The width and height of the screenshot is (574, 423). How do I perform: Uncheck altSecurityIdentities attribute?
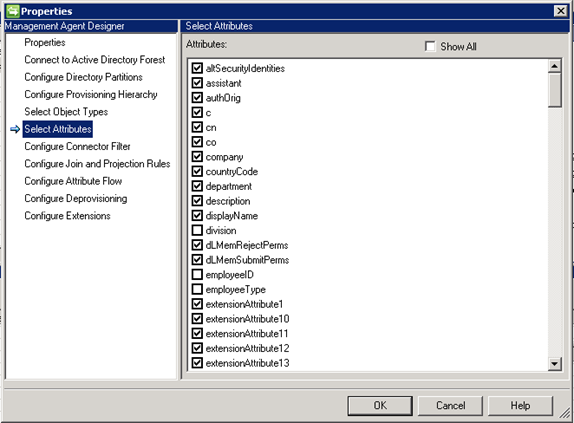197,68
